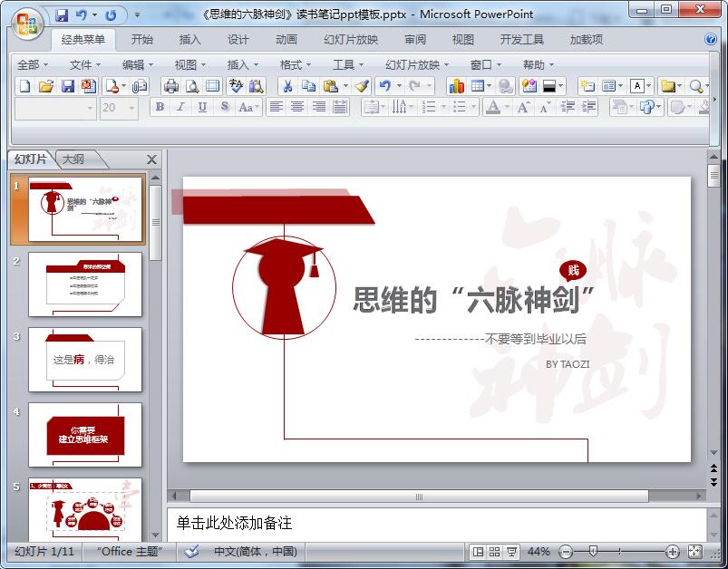Screen dimensions: 728x569
Task: Toggle Bold formatting
Action: [160, 107]
